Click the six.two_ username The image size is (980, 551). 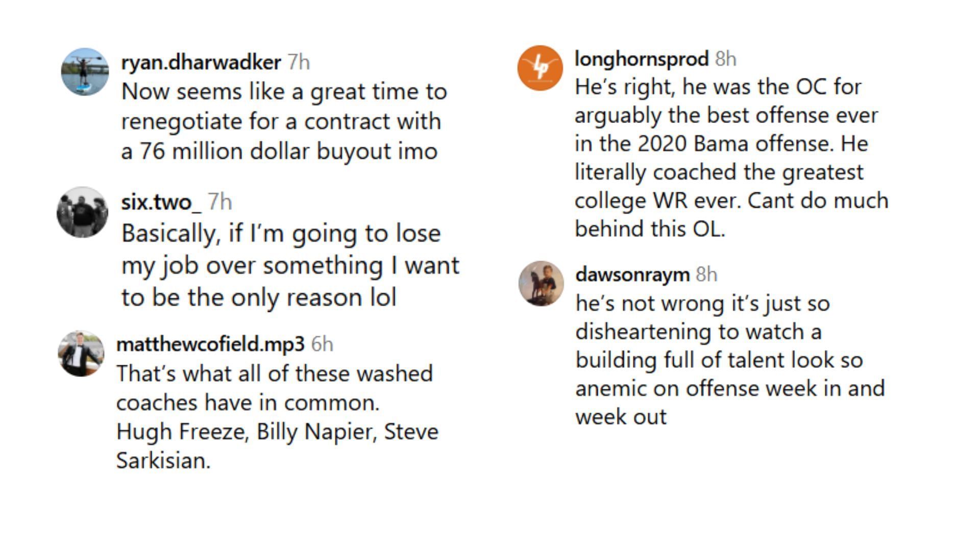pyautogui.click(x=161, y=203)
